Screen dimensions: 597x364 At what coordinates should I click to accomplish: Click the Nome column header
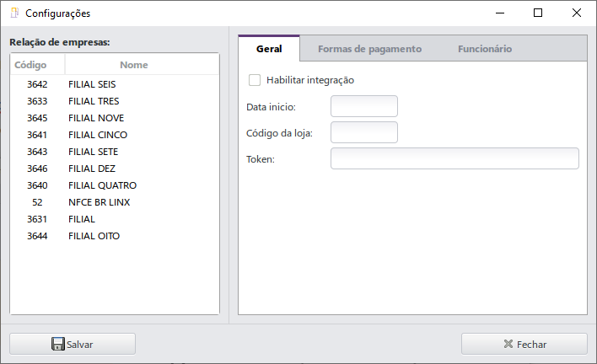[x=133, y=65]
